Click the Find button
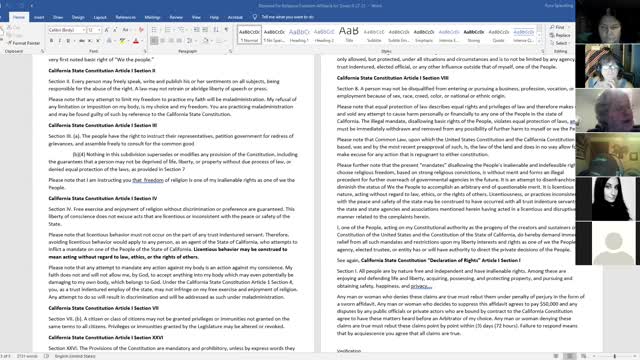This screenshot has height=360, width=640. coord(558,27)
